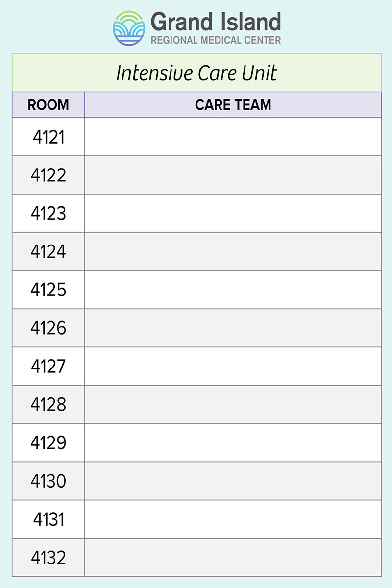Click the care team field for room 4130
This screenshot has width=392, height=588.
pyautogui.click(x=233, y=481)
